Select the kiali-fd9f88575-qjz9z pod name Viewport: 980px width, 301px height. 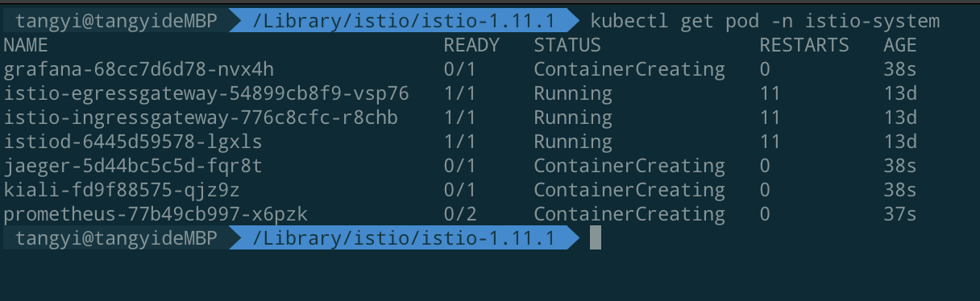point(122,190)
